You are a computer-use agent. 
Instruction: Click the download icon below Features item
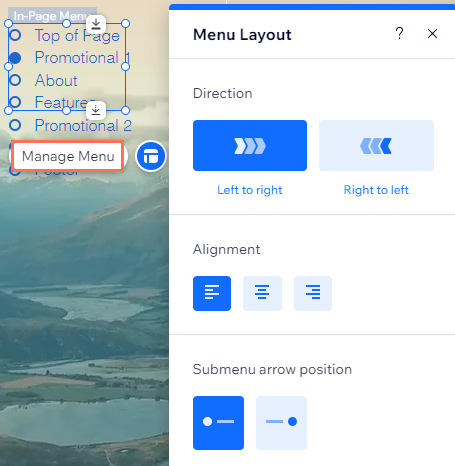point(96,110)
